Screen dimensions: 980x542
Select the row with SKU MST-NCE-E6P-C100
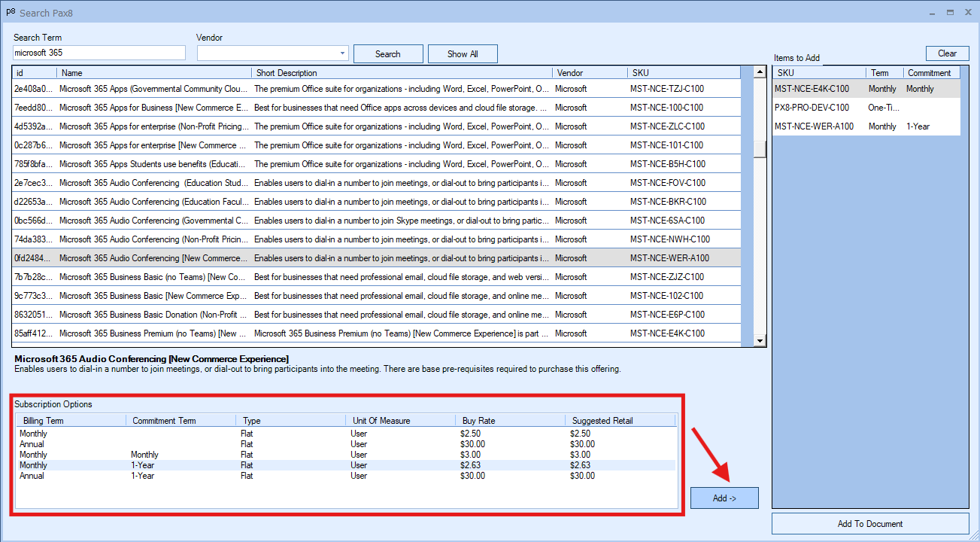click(667, 315)
